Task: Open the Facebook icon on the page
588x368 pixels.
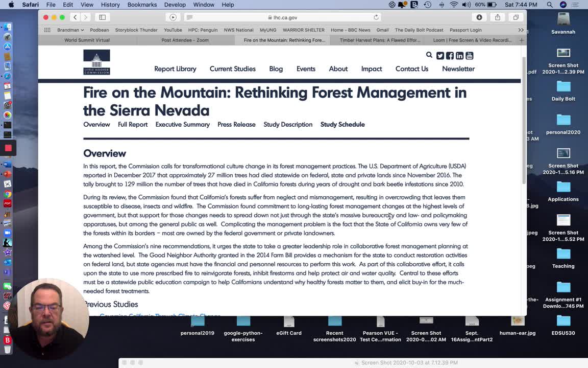Action: tap(450, 56)
